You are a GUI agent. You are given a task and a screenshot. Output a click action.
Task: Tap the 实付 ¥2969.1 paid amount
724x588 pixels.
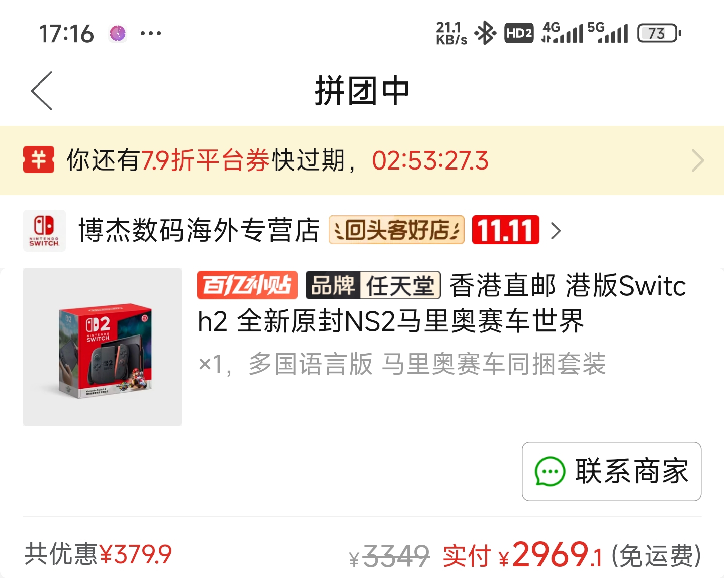tap(522, 554)
